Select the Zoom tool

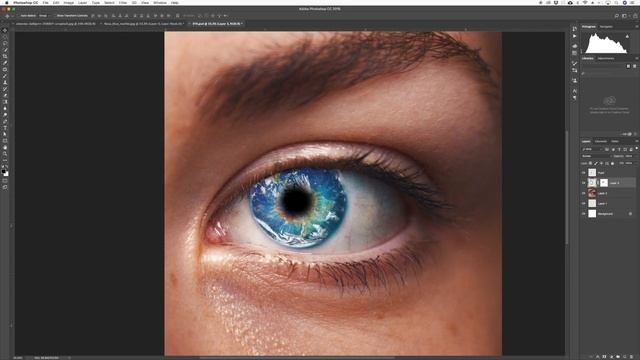[x=5, y=154]
